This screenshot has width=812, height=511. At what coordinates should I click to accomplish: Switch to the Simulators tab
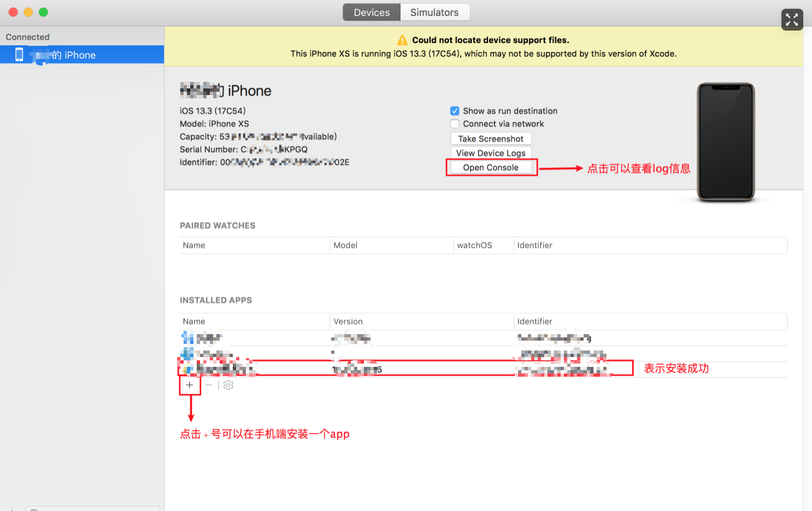[434, 13]
